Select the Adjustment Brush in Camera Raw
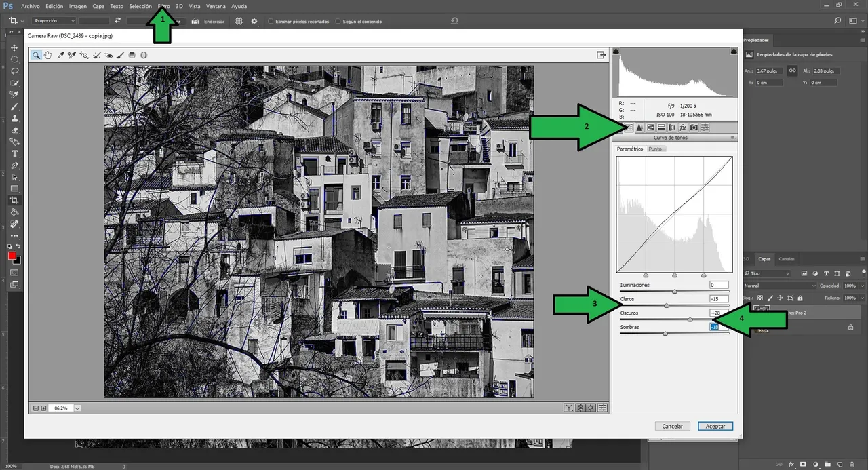The height and width of the screenshot is (470, 868). (120, 55)
